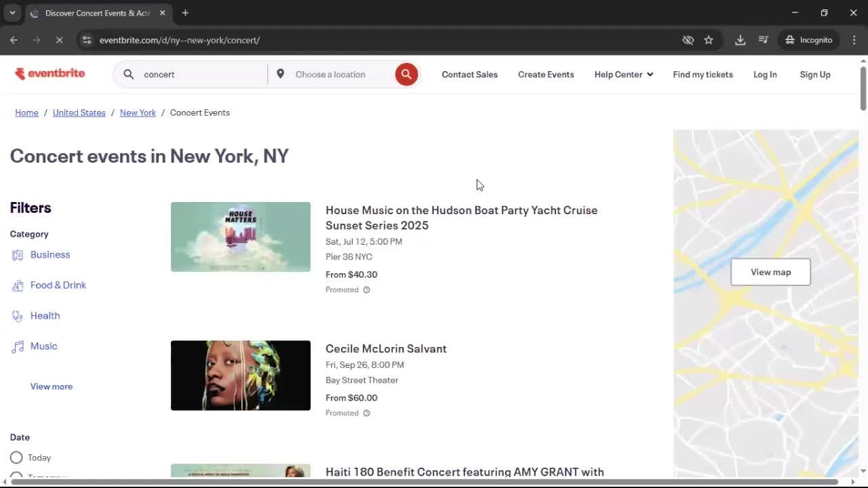Click the Health stethoscope icon
This screenshot has height=488, width=868.
point(18,316)
